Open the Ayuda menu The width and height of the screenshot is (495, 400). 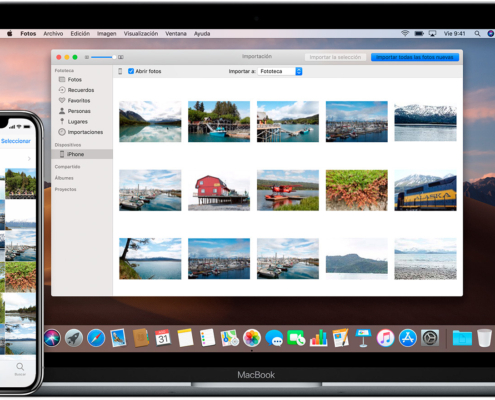(x=202, y=34)
